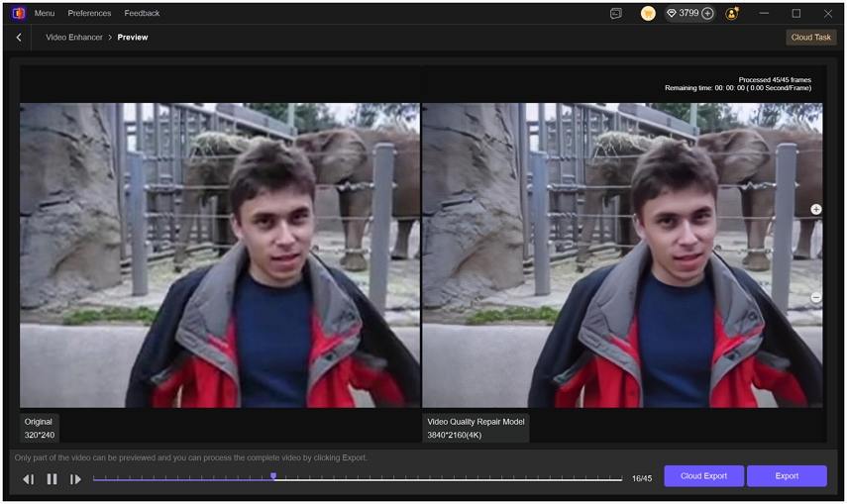This screenshot has height=504, width=847.
Task: Click the app logo icon
Action: (19, 14)
